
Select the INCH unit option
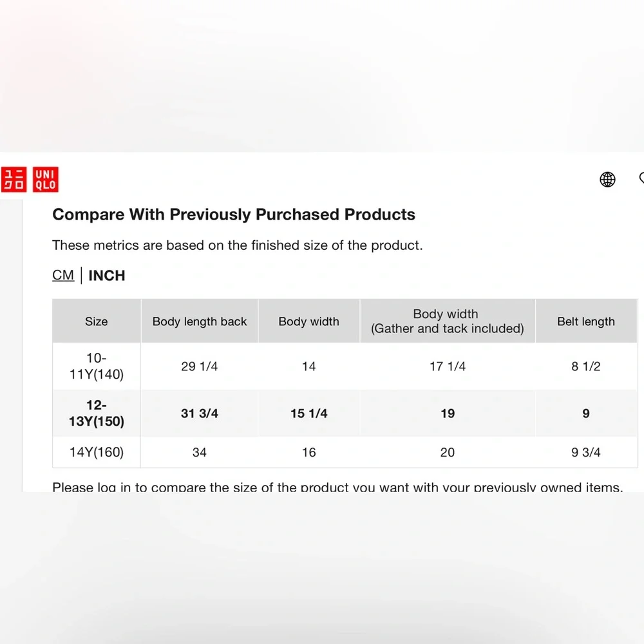click(107, 275)
